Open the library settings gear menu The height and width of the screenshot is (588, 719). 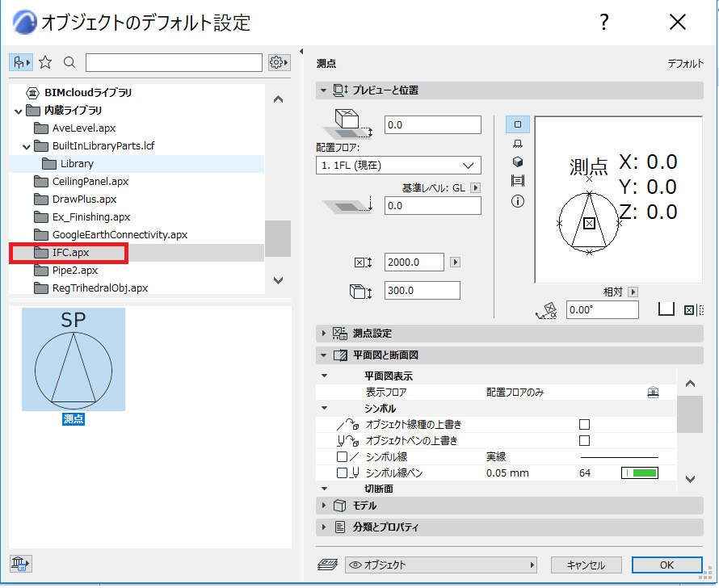point(279,62)
